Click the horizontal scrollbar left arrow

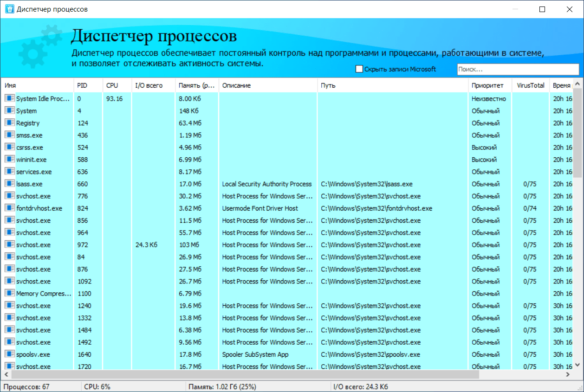(x=6, y=374)
